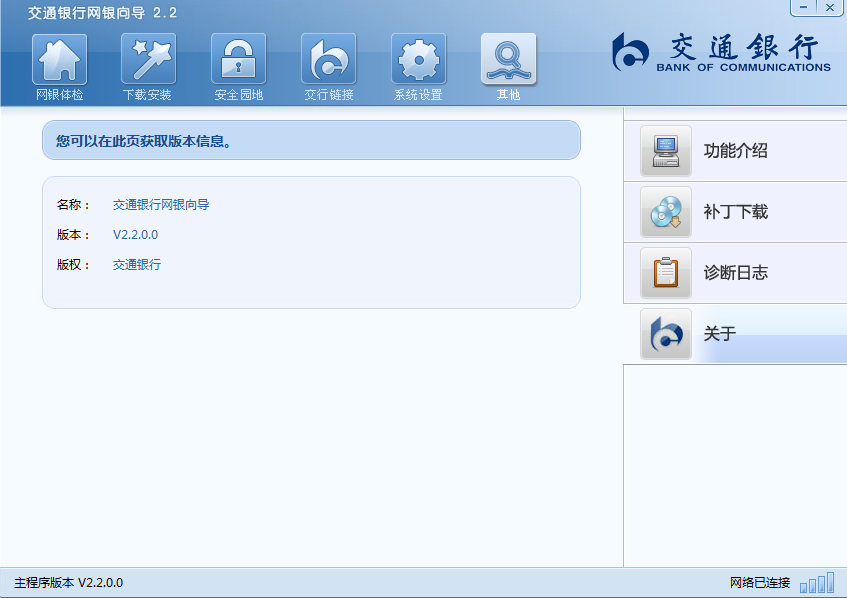Click the 系统设置 label
The height and width of the screenshot is (598, 847).
point(418,95)
